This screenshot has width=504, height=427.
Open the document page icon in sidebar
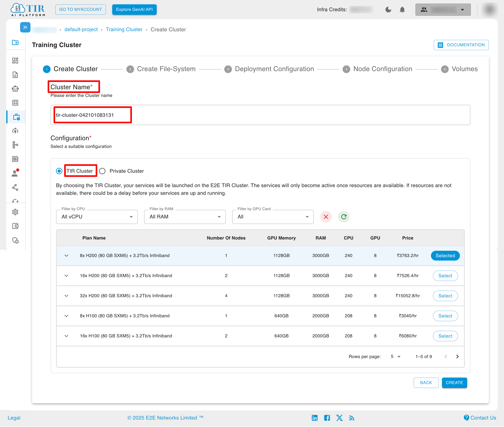tap(15, 75)
